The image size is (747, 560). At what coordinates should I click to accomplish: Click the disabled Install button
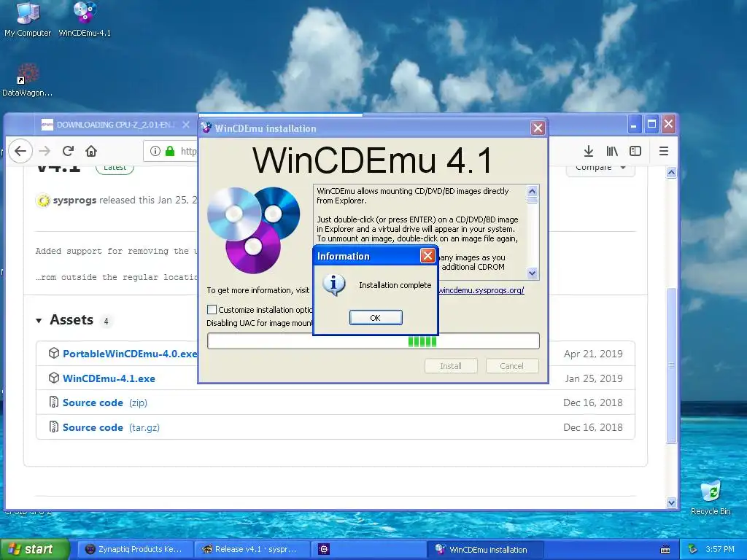point(451,366)
